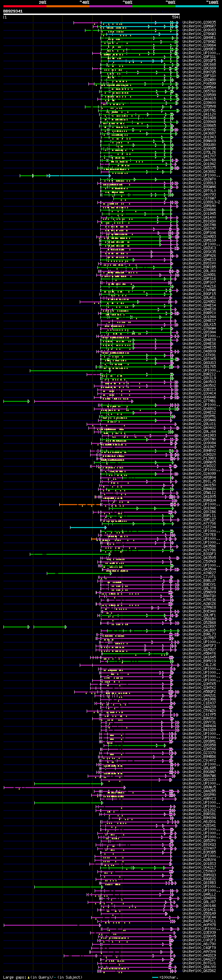Open hit UniRef100_Q76KW3
Image resolution: width=222 pixels, height=980 pixels.
[199, 34]
